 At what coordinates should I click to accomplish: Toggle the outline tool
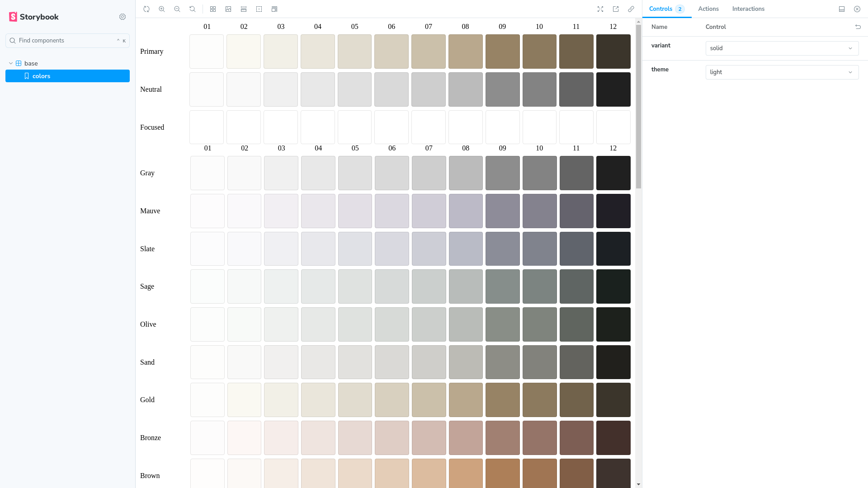259,9
